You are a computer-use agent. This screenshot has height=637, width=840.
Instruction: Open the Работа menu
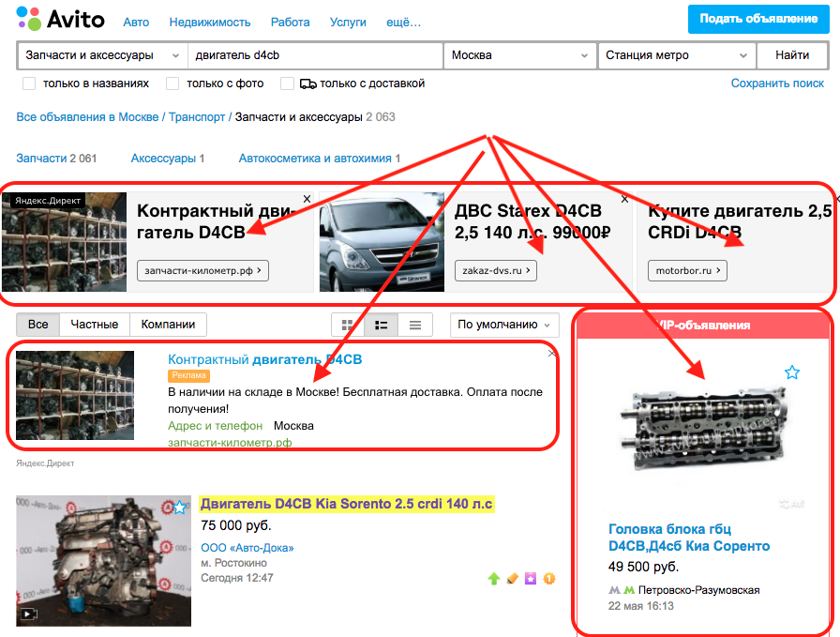click(291, 23)
